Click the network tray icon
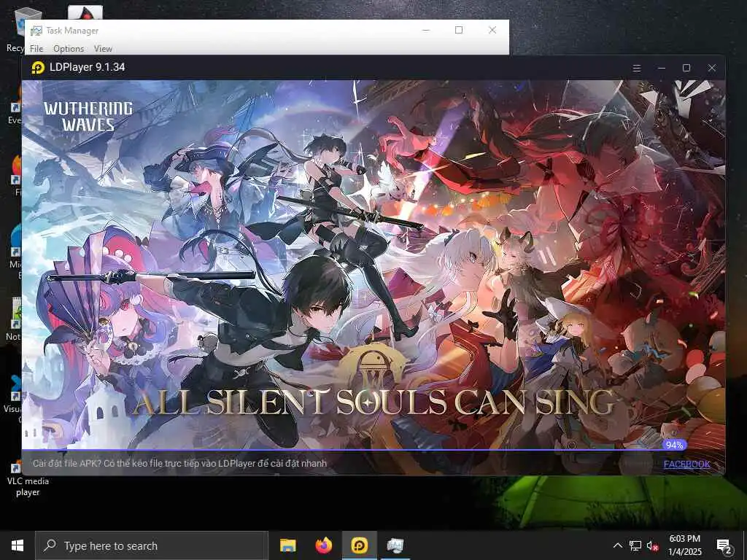 (x=635, y=545)
